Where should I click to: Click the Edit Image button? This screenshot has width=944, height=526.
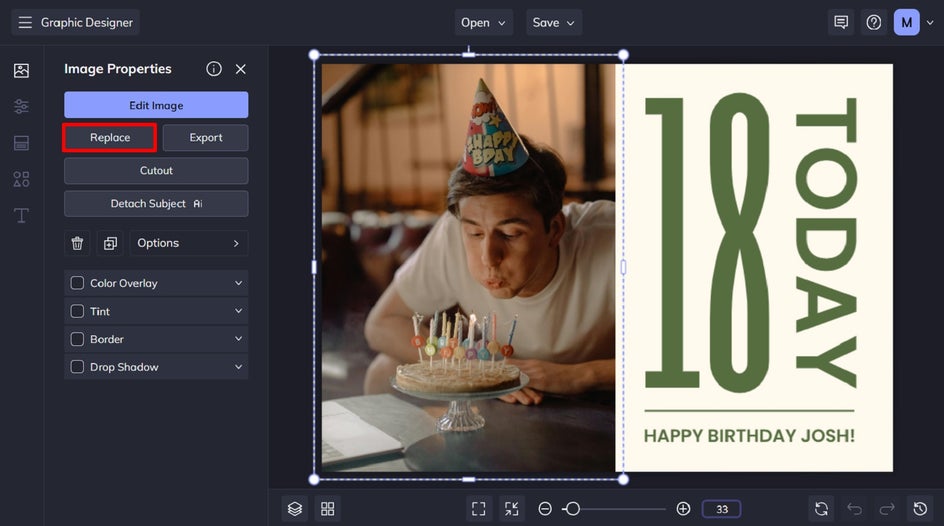156,105
